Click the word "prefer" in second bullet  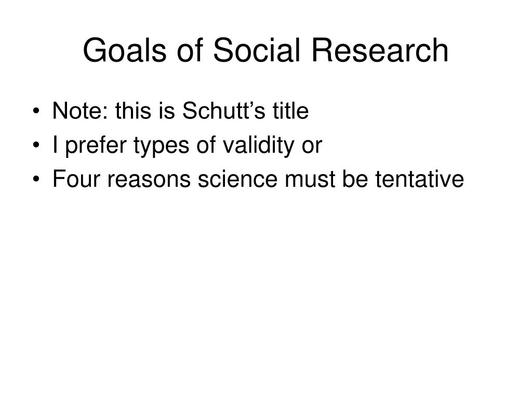96,145
